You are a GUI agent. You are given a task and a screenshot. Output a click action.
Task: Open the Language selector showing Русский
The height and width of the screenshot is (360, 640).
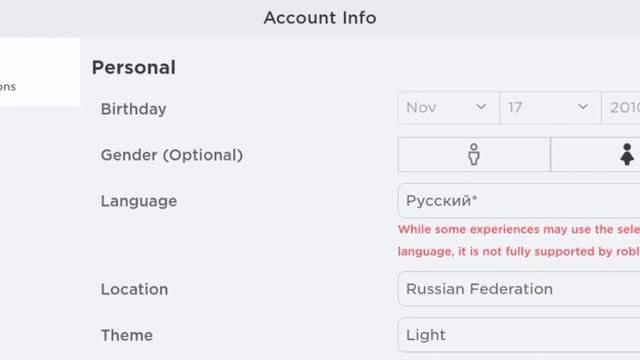point(519,200)
